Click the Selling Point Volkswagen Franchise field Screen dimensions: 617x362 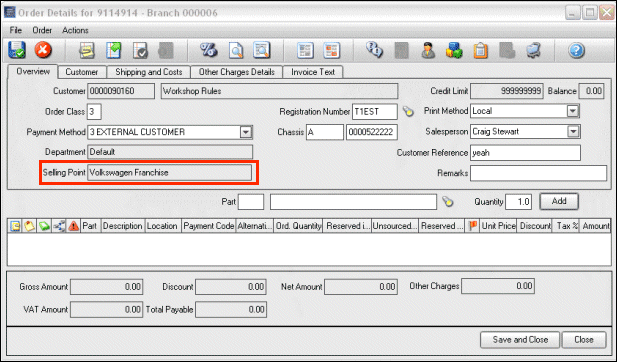click(x=170, y=172)
